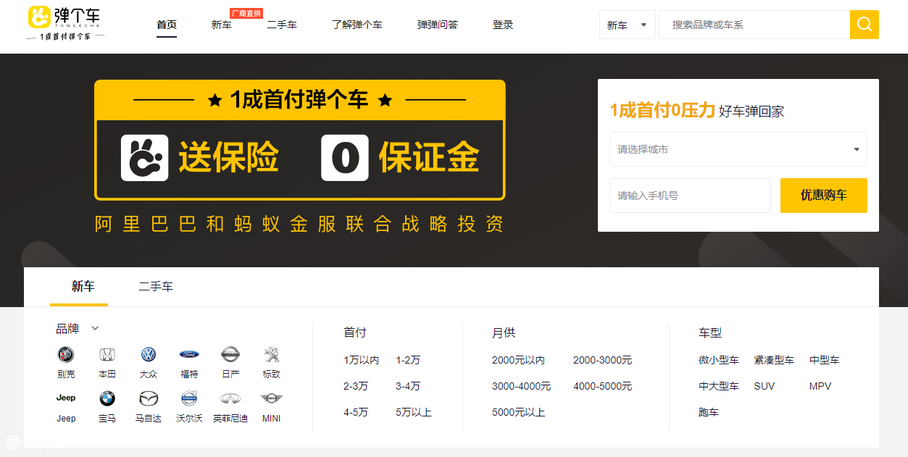Click the 1成首付弹个车 promo banner

pos(299,140)
